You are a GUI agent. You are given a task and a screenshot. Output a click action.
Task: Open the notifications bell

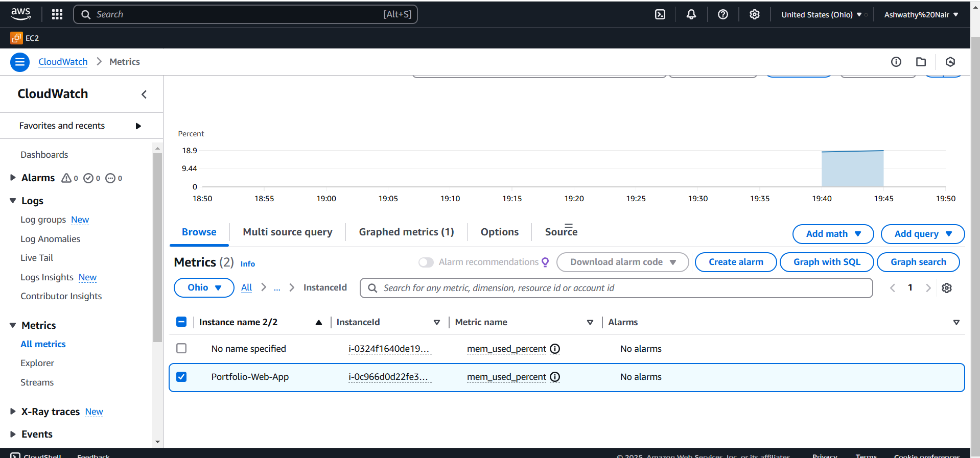pyautogui.click(x=691, y=14)
